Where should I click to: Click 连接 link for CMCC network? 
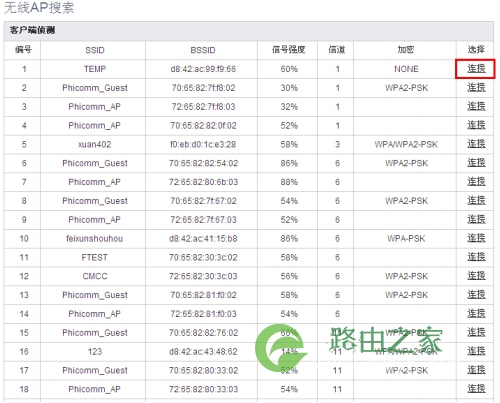[x=476, y=276]
